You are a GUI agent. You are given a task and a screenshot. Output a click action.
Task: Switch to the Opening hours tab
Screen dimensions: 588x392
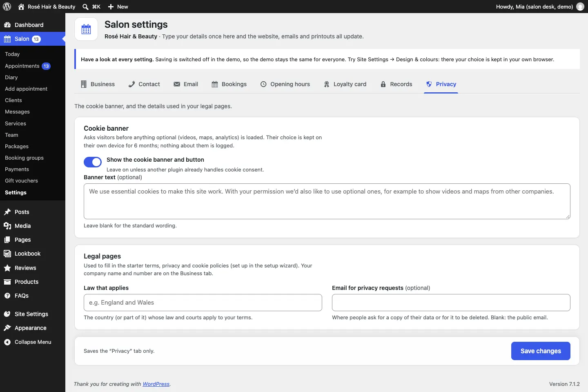285,84
